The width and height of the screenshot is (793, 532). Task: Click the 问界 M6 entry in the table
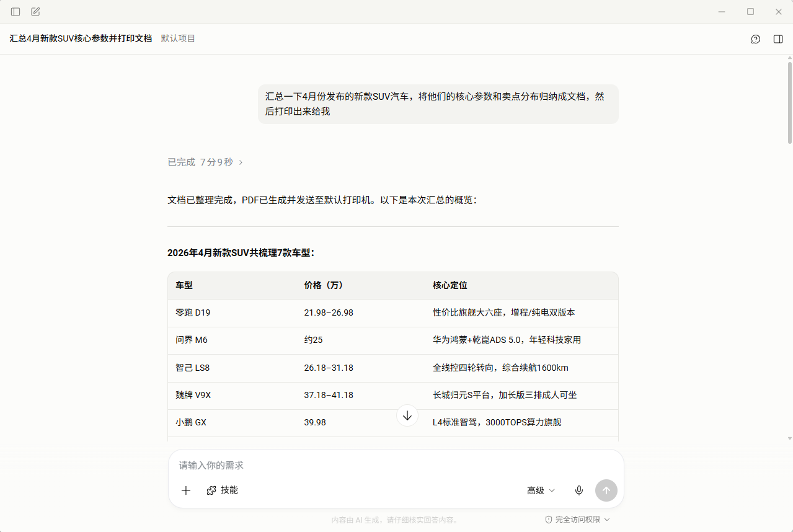coord(192,340)
